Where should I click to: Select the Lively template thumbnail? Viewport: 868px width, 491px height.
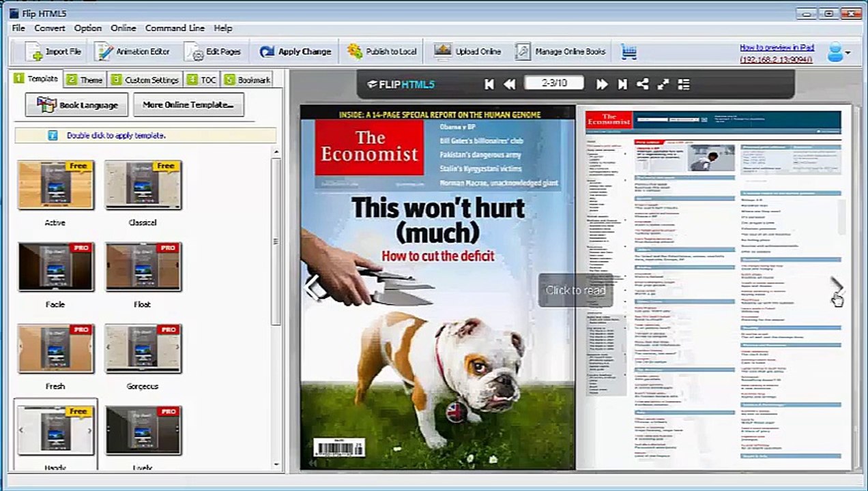point(143,431)
